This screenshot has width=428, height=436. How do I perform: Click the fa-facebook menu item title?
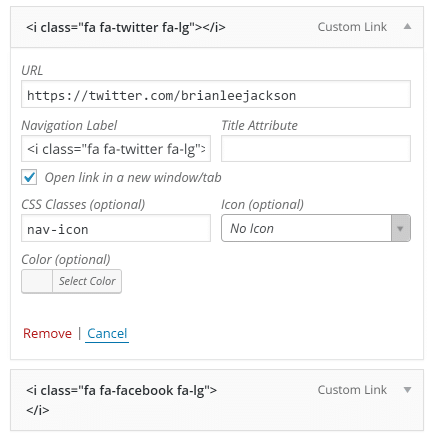point(121,400)
